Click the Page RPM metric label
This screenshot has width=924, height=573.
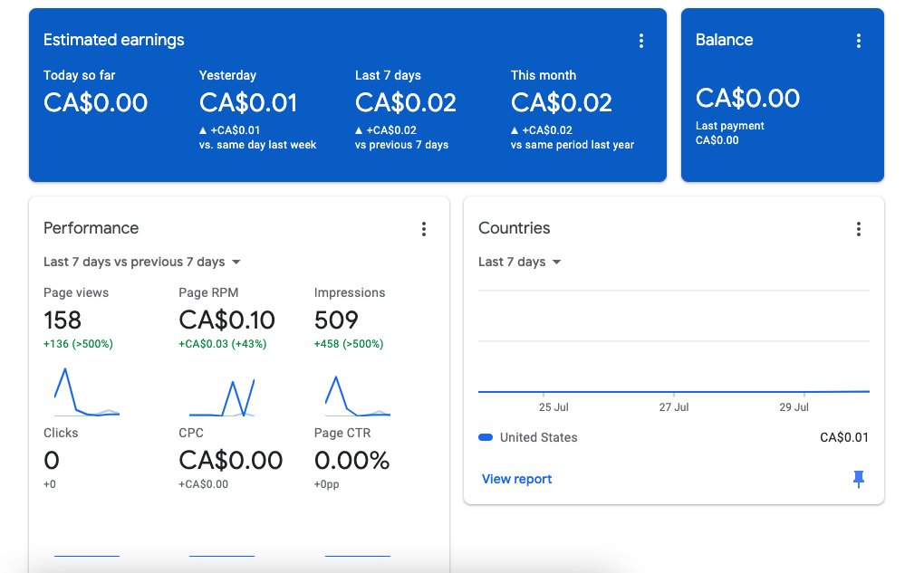coord(208,292)
